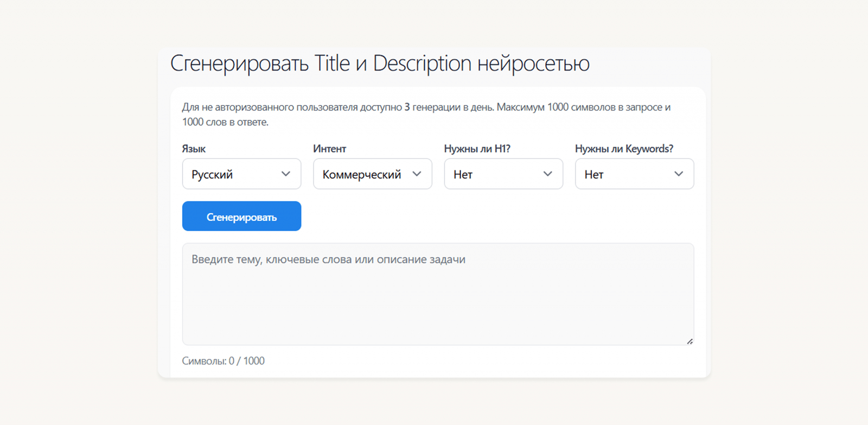Image resolution: width=868 pixels, height=425 pixels.
Task: Click the bold number 3 in the notice
Action: tap(407, 107)
